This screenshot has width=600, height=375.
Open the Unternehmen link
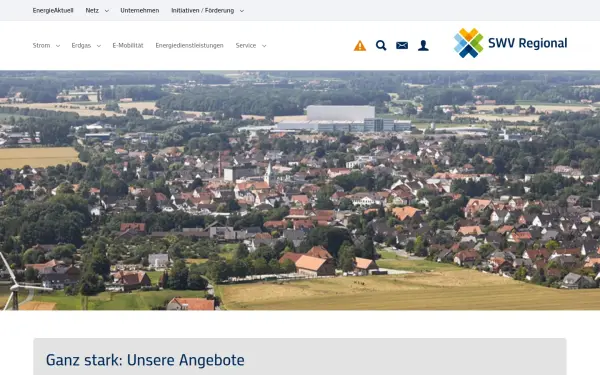(140, 11)
